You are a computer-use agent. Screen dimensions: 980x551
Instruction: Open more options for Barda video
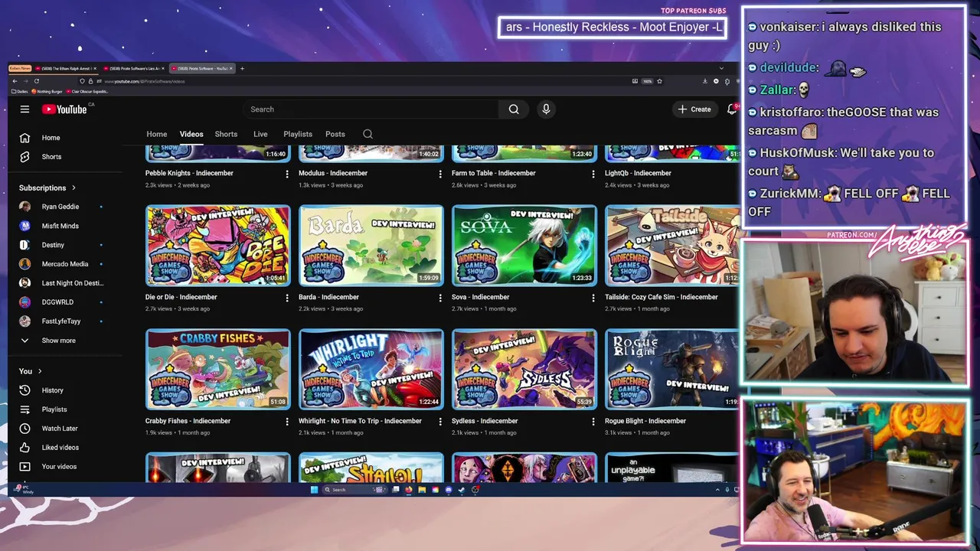pyautogui.click(x=440, y=298)
